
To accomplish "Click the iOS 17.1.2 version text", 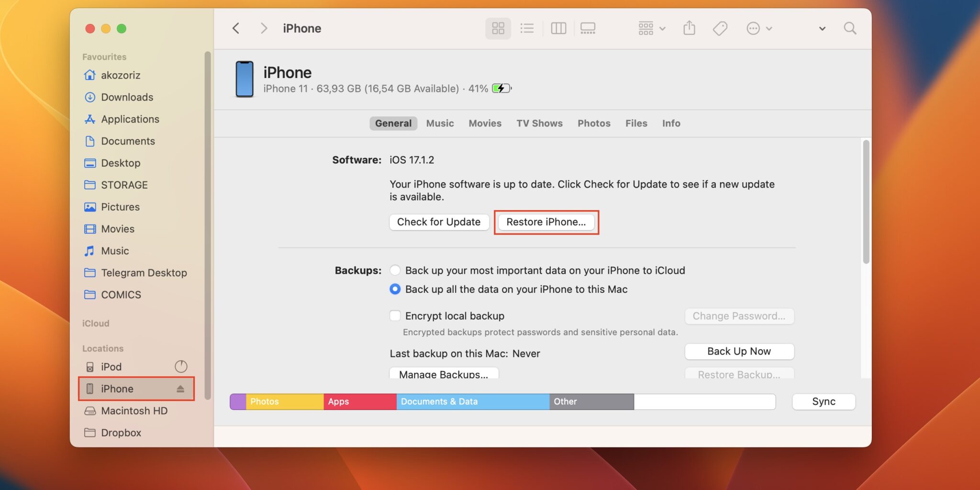I will click(x=412, y=160).
